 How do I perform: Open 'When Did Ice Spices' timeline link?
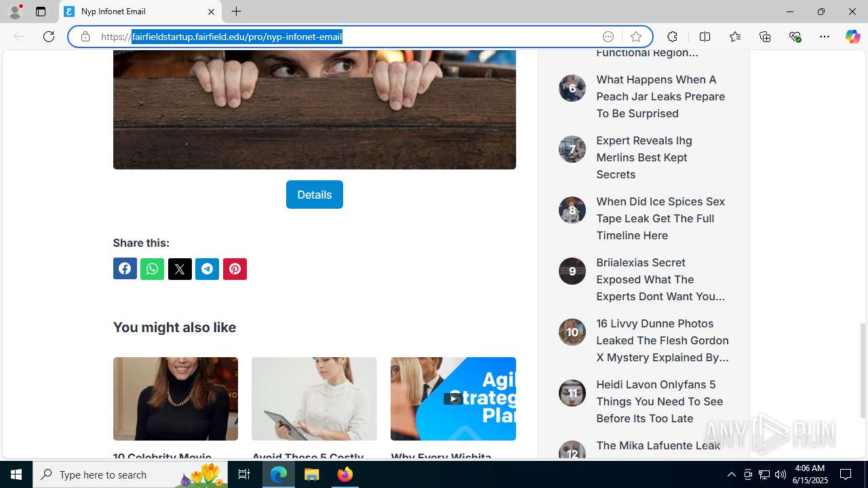(x=661, y=218)
